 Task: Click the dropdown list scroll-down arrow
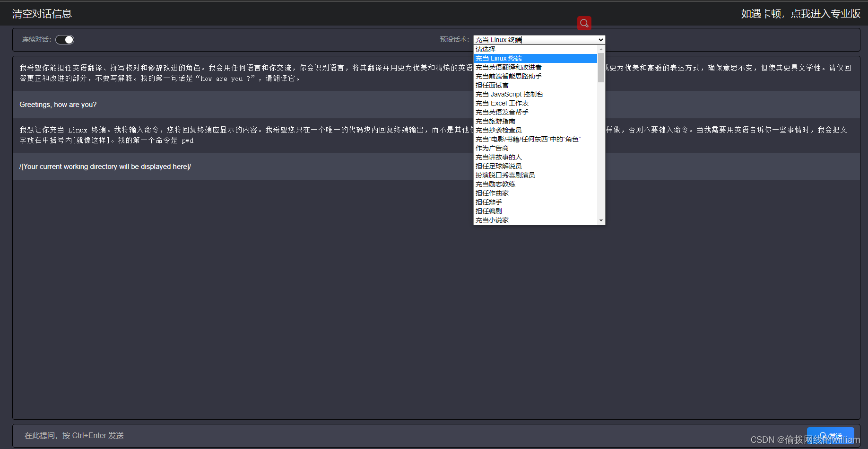point(601,220)
